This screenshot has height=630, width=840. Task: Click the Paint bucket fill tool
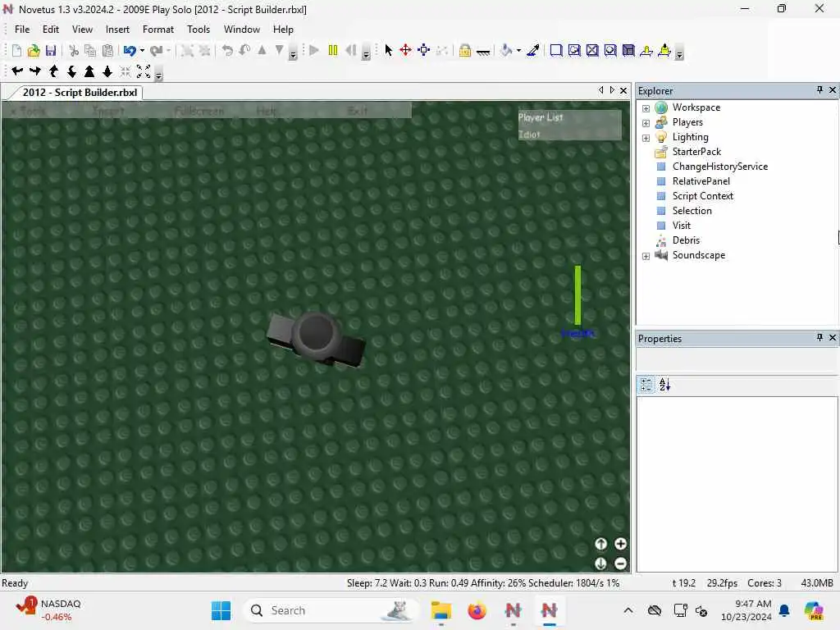pos(506,50)
